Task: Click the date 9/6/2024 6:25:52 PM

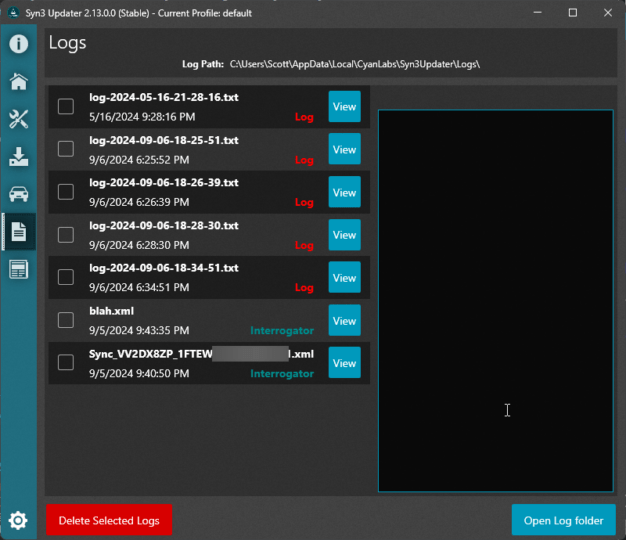Action: (x=139, y=160)
